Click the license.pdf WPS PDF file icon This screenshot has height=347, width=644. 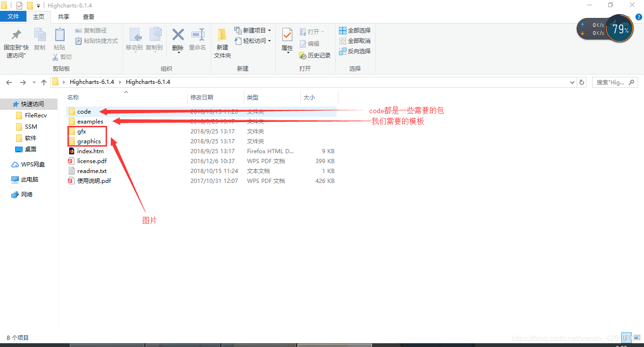pyautogui.click(x=72, y=161)
